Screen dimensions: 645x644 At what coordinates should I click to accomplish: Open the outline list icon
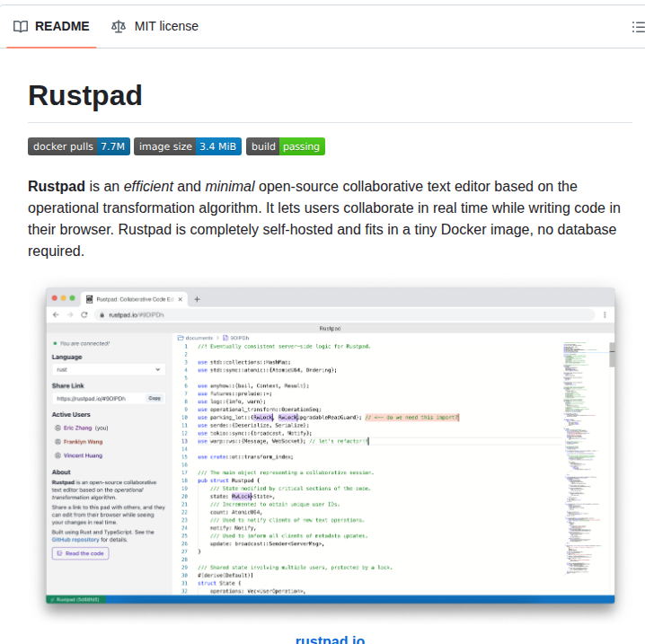(638, 27)
